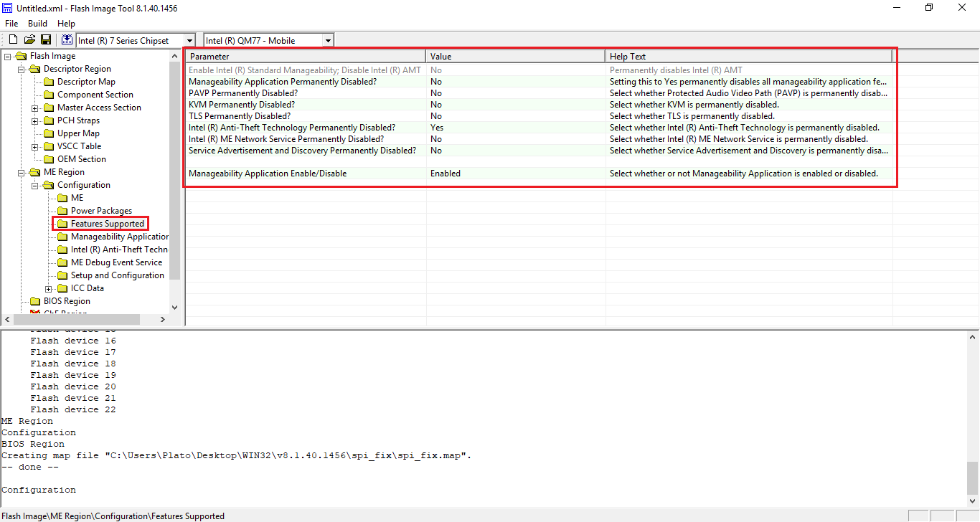The image size is (980, 522).
Task: Click the status bar path text
Action: pyautogui.click(x=113, y=516)
